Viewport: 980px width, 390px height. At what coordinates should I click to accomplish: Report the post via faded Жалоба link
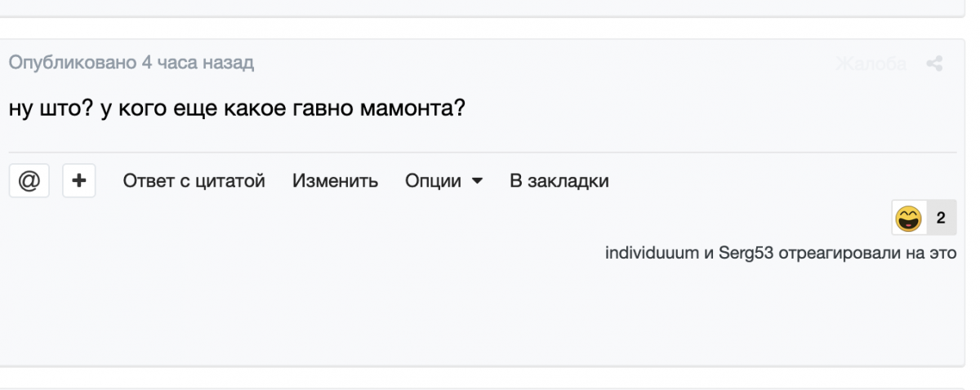point(871,64)
